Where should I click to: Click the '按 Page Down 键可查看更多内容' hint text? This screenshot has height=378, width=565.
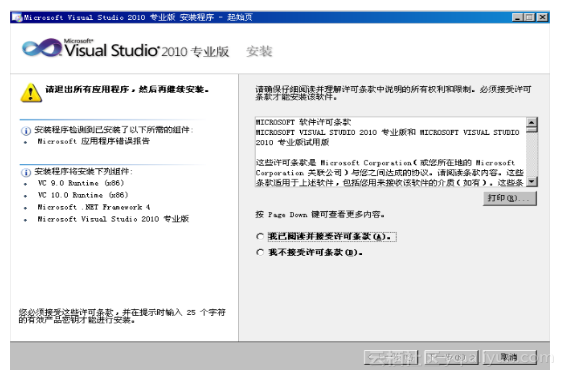(x=320, y=215)
